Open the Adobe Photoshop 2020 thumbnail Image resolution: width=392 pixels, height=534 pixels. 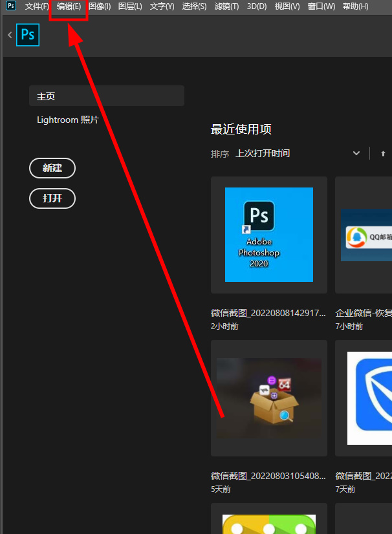click(269, 235)
